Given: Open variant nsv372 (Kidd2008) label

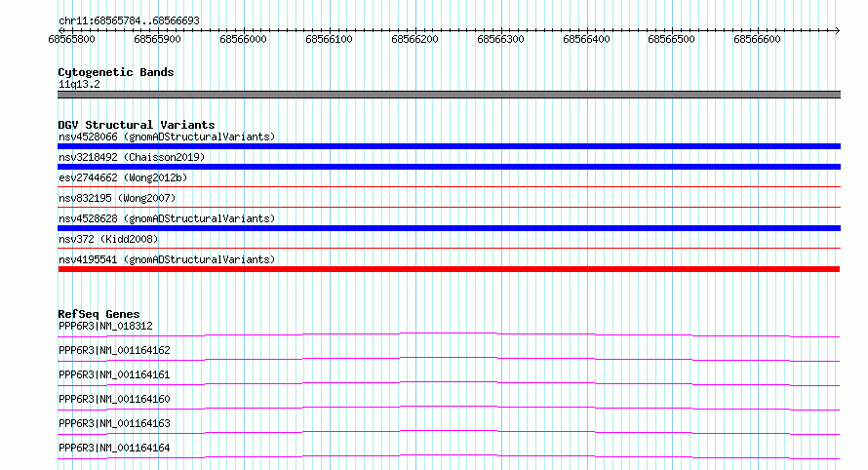Looking at the screenshot, I should (108, 239).
